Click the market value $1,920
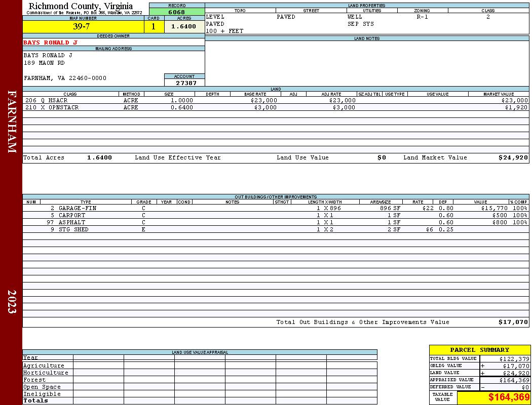 pos(516,107)
